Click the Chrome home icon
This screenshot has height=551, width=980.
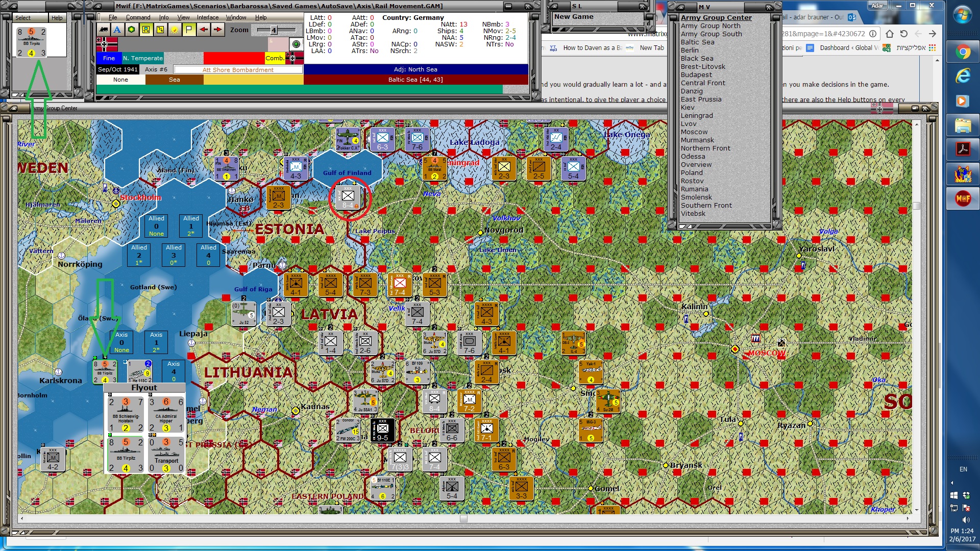890,34
